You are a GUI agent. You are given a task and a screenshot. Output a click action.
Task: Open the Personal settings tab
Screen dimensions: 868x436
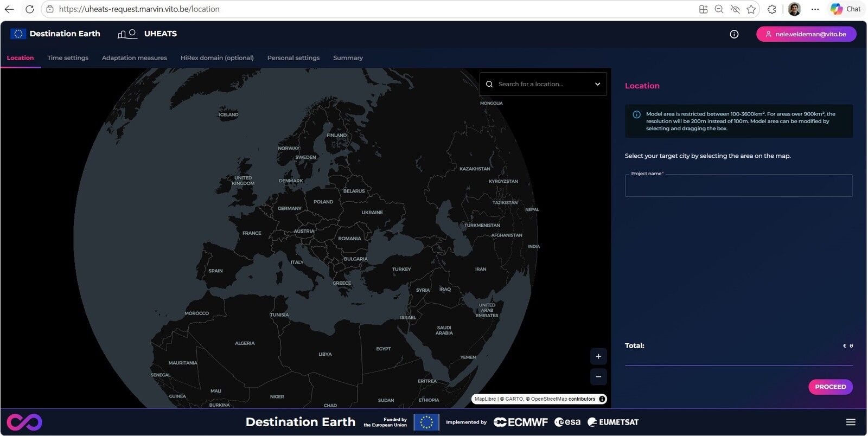coord(293,58)
